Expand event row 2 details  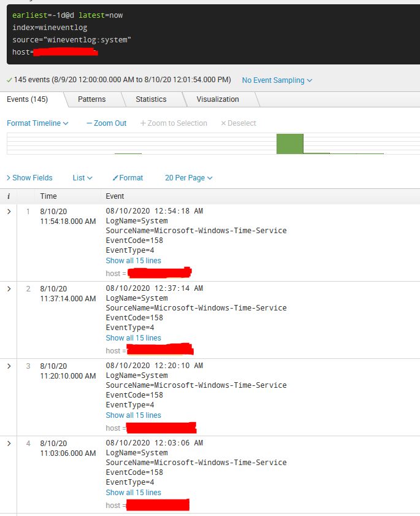pyautogui.click(x=9, y=289)
